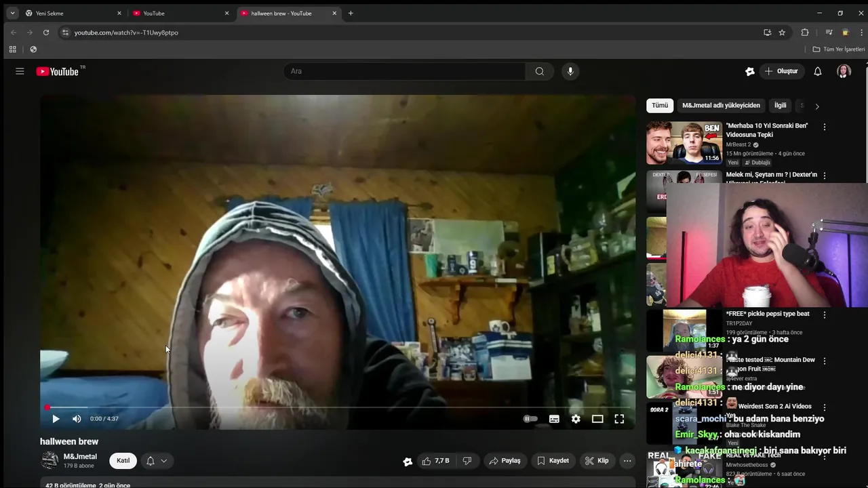
Task: Open the Chrome apps grid in bookmarks bar
Action: [x=12, y=49]
